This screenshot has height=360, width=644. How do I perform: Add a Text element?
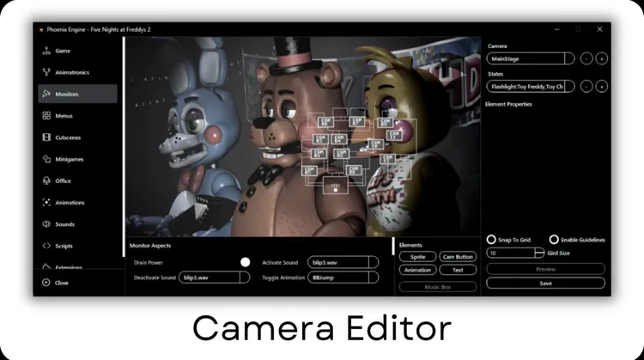click(458, 270)
